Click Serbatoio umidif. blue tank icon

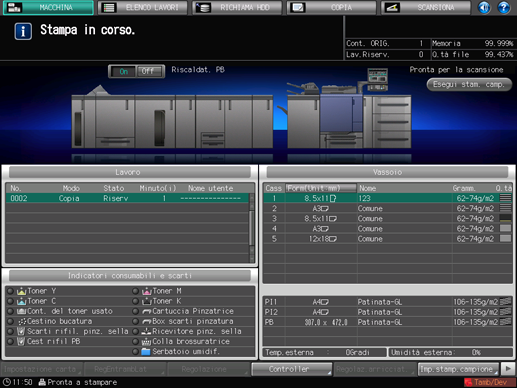click(x=146, y=352)
